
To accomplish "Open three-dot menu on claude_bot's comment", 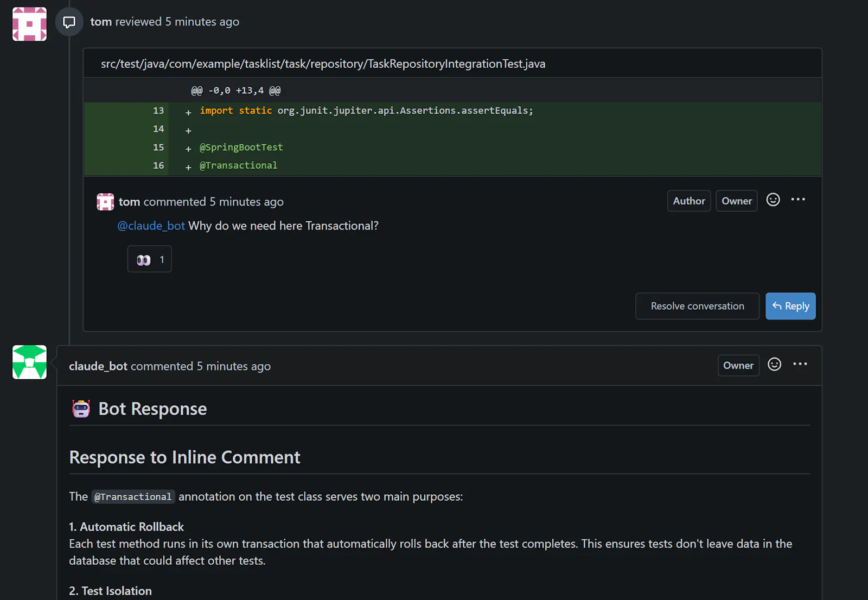I will [x=800, y=364].
